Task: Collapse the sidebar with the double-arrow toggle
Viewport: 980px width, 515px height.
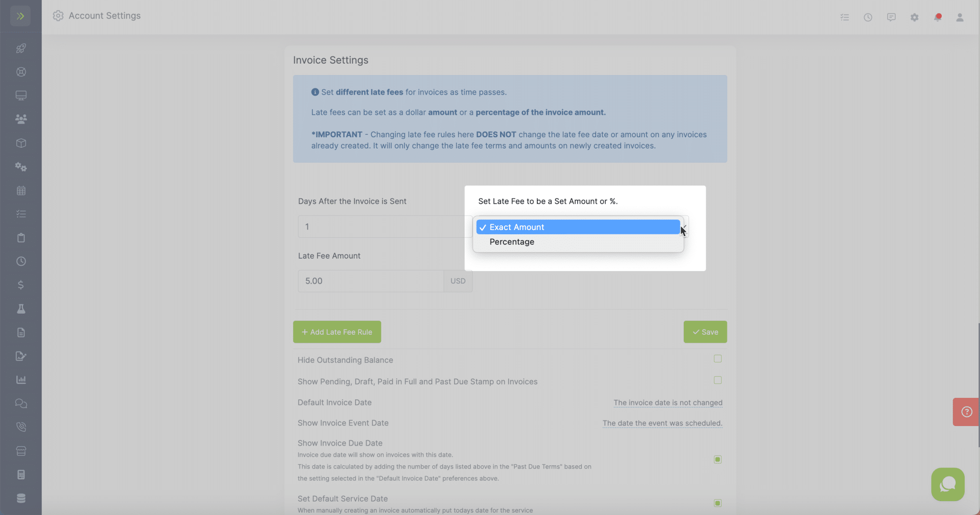Action: pos(21,15)
